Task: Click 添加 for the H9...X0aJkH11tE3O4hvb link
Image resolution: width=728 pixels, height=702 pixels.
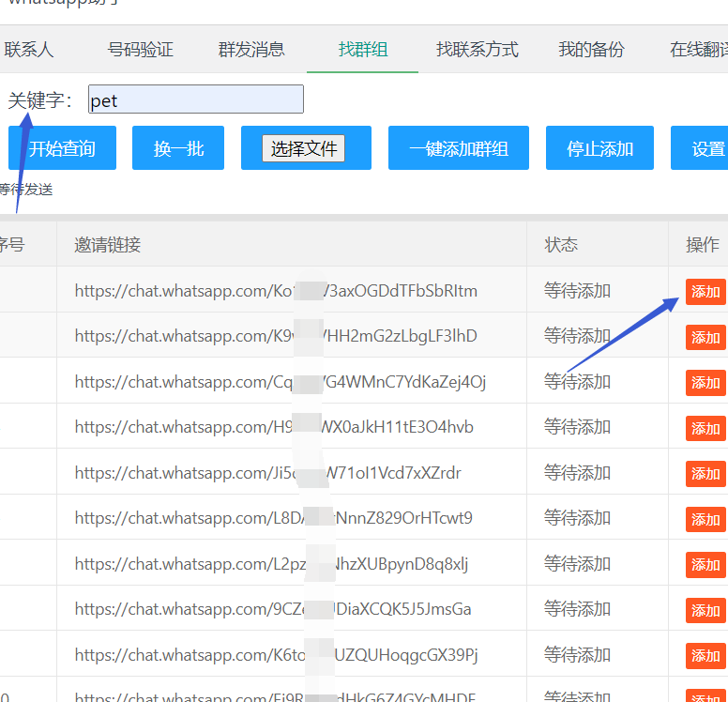Action: 705,428
